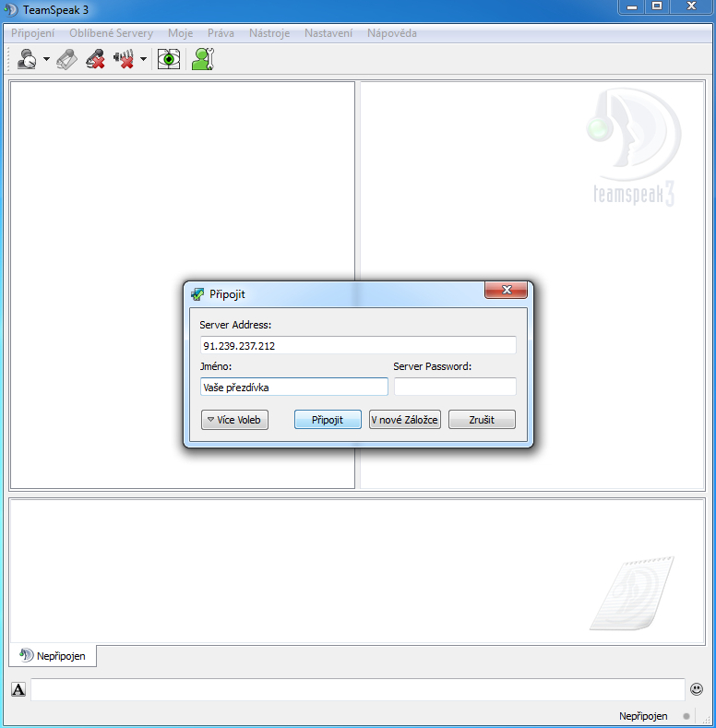Cancel the dialog with Zrušit

pos(482,420)
